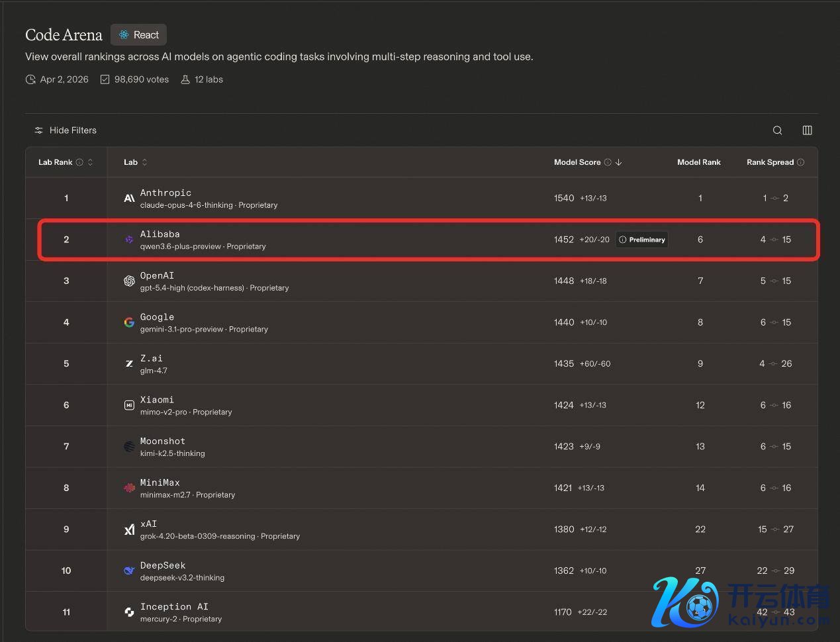Click the Google logo icon
This screenshot has width=840, height=642.
point(129,322)
